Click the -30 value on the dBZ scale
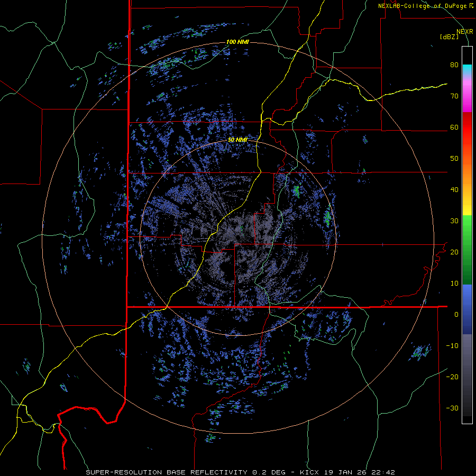 [x=452, y=408]
